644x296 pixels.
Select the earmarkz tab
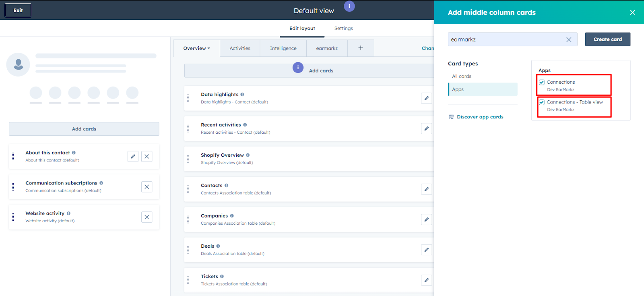point(327,48)
